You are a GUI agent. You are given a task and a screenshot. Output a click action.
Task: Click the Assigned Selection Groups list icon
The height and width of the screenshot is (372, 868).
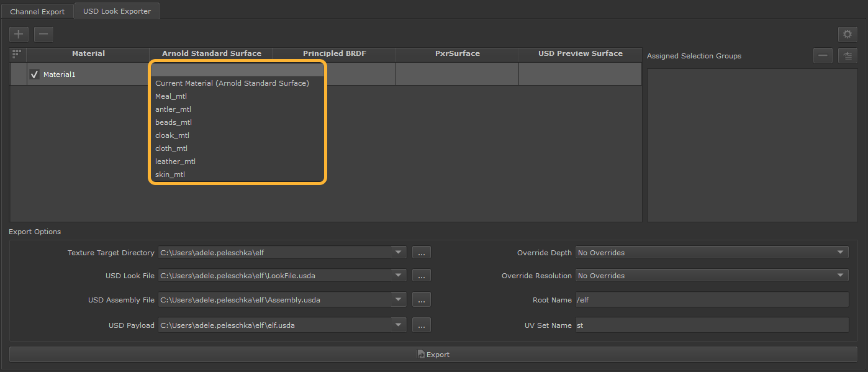pos(848,56)
